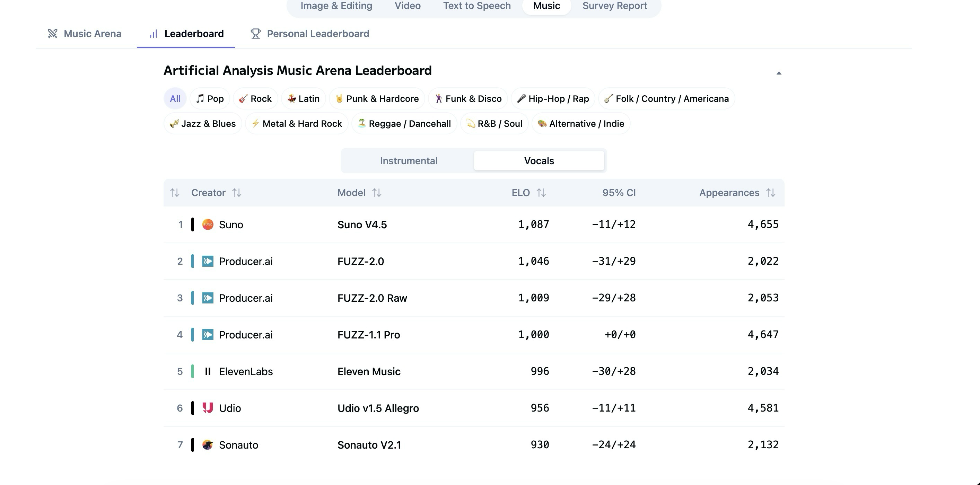Click the Suno logo icon
Viewport: 980px width, 485px height.
click(x=208, y=224)
